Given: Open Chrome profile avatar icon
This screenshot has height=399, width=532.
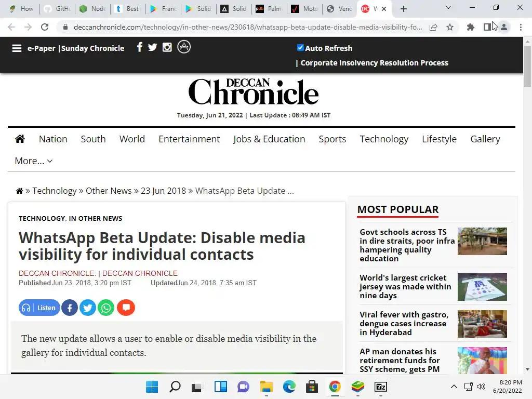Looking at the screenshot, I should coord(504,27).
